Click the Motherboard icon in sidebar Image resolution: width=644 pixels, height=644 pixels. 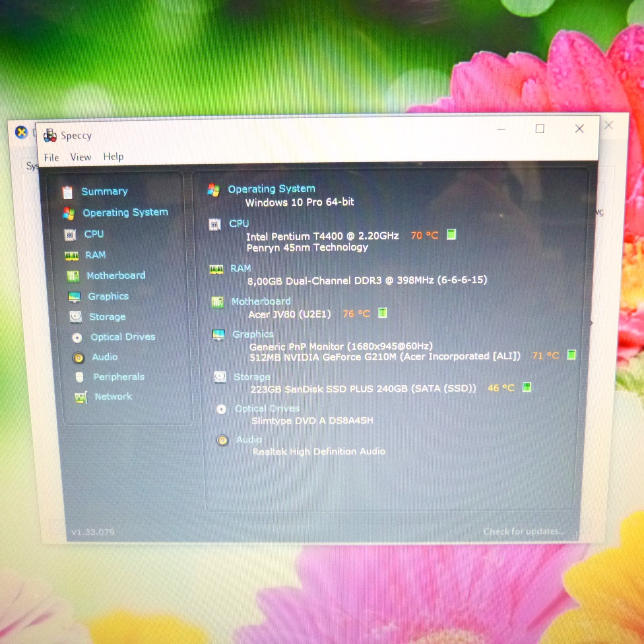coord(73,276)
